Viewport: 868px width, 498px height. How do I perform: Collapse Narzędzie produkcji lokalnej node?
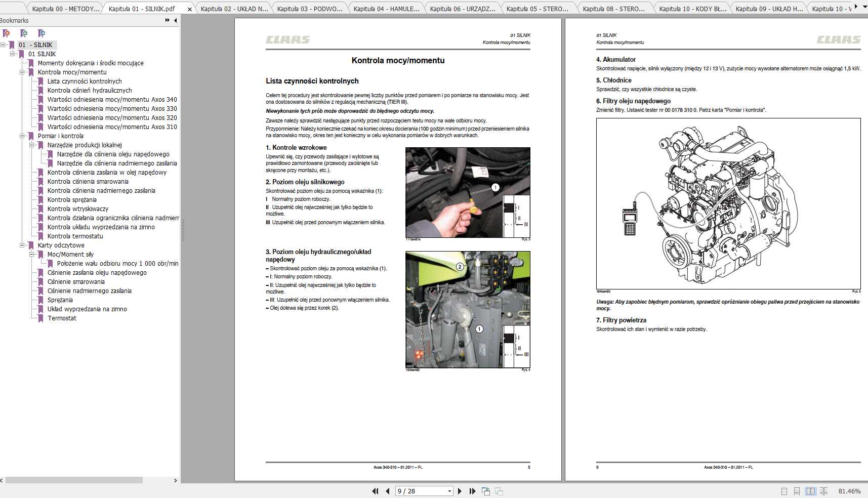(x=31, y=145)
